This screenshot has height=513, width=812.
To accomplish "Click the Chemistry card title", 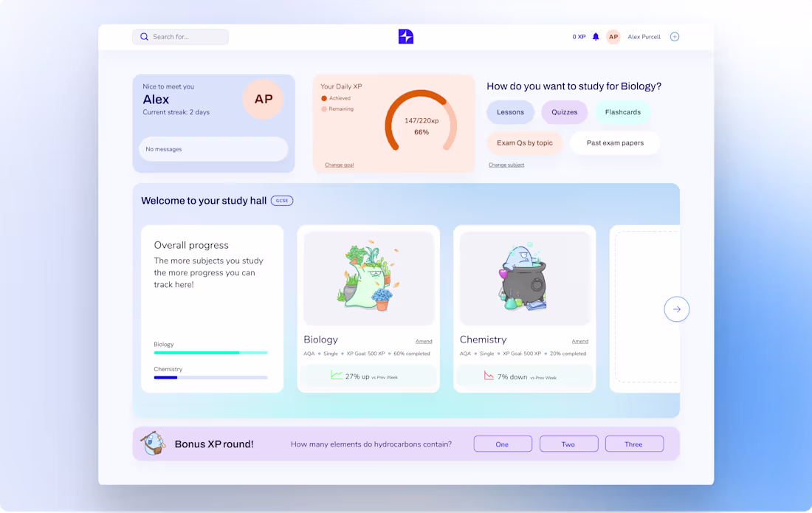I will pos(484,340).
